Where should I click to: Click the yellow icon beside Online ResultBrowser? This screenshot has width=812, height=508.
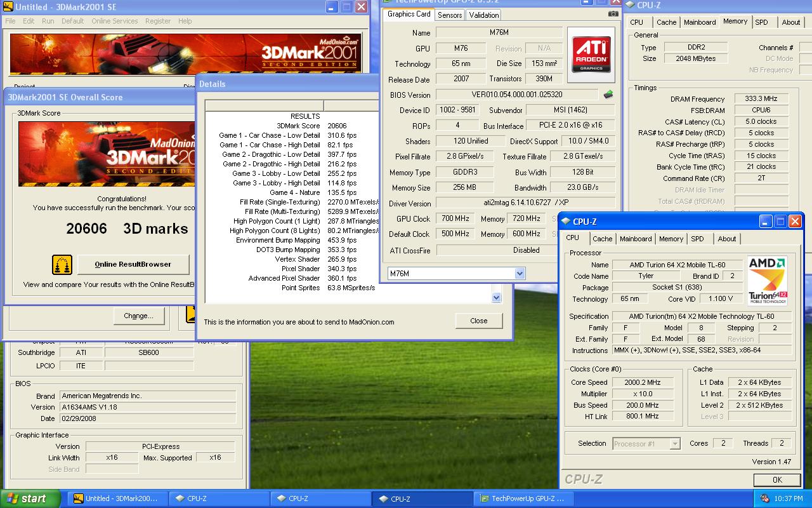(62, 265)
